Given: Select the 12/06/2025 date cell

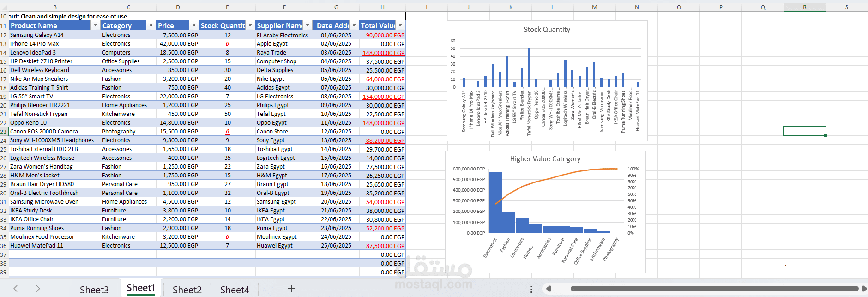Looking at the screenshot, I should (x=336, y=132).
